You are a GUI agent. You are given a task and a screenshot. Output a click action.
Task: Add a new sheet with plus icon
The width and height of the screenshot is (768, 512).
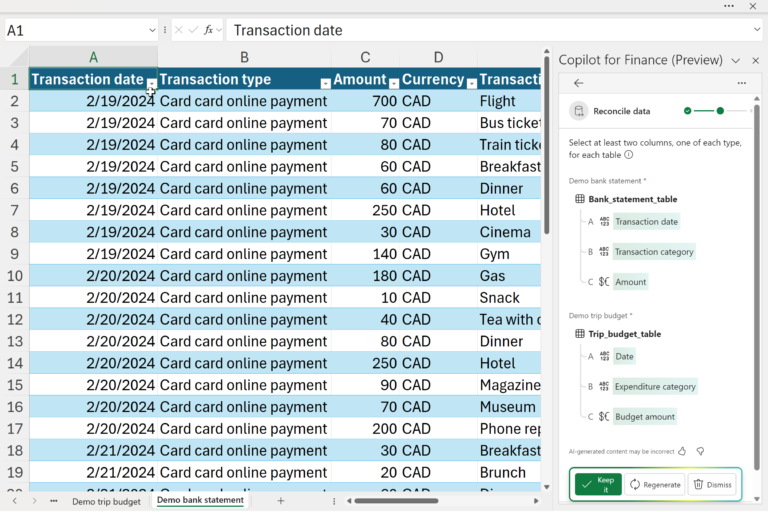tap(281, 500)
